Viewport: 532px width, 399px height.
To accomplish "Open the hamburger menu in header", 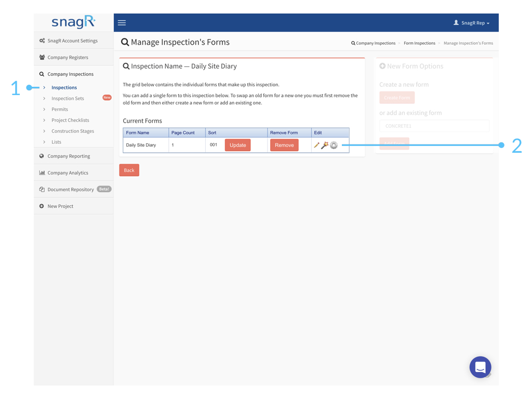I will (x=122, y=23).
